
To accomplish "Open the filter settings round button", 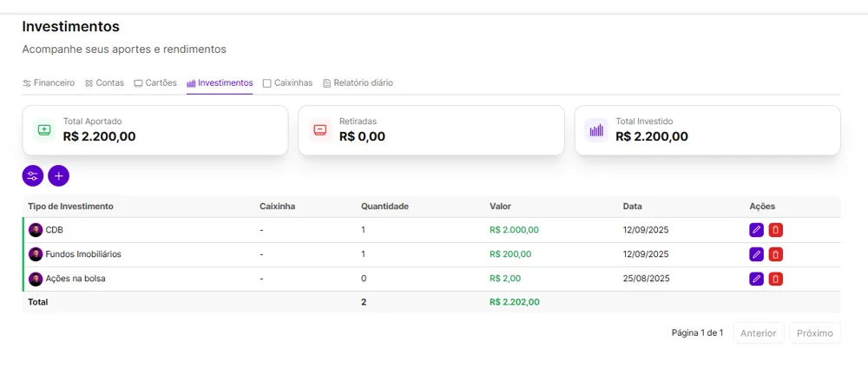I will coord(33,175).
